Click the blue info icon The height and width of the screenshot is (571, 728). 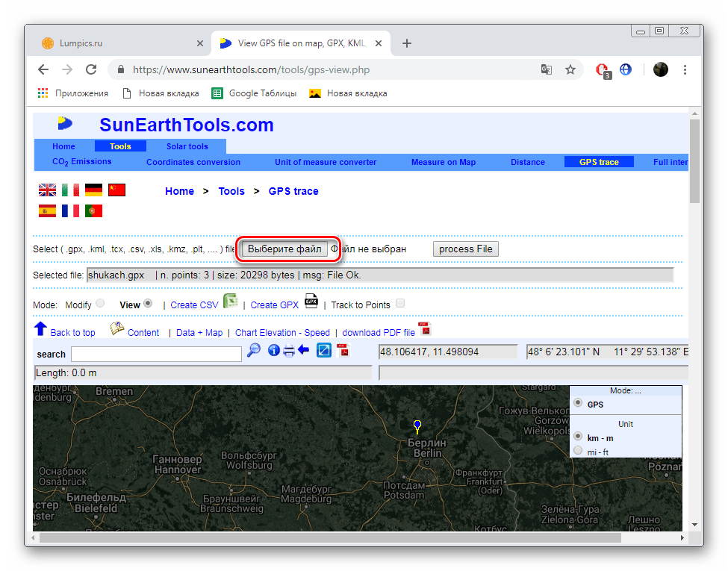274,350
